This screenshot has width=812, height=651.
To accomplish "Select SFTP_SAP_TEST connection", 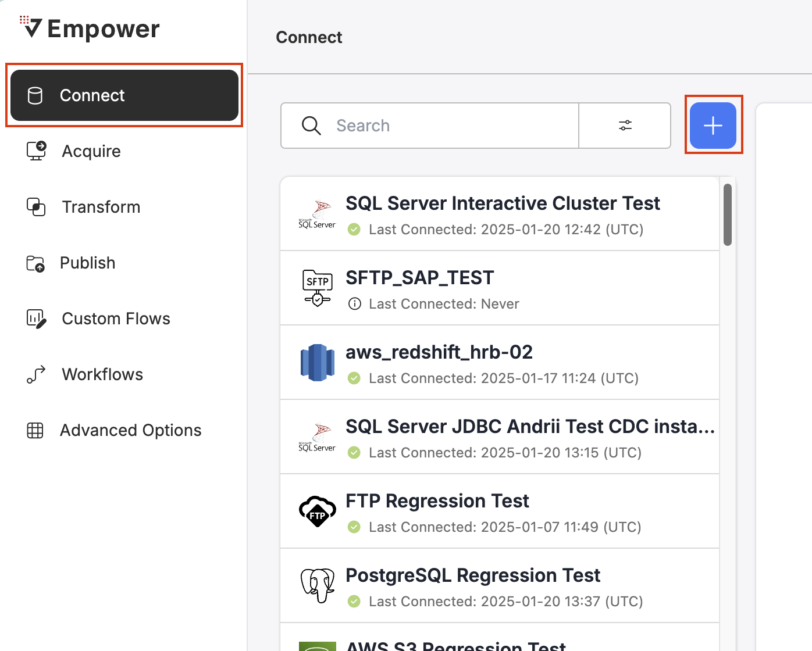I will coord(500,288).
